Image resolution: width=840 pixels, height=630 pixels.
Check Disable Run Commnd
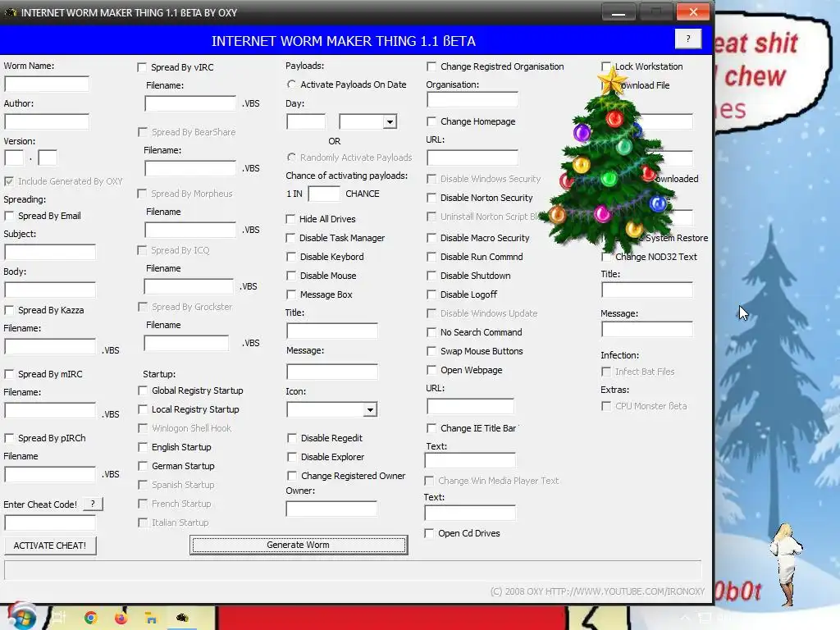pyautogui.click(x=431, y=257)
